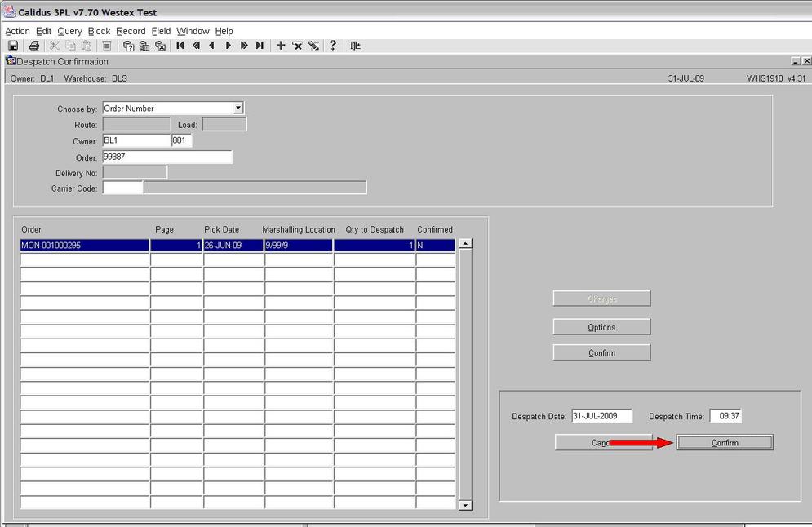
Task: Open the Field menu
Action: pyautogui.click(x=161, y=31)
